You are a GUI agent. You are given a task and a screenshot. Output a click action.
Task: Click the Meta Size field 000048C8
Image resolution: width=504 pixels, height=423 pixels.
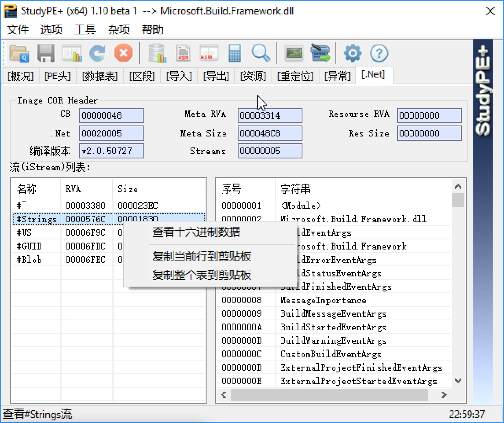[x=270, y=133]
